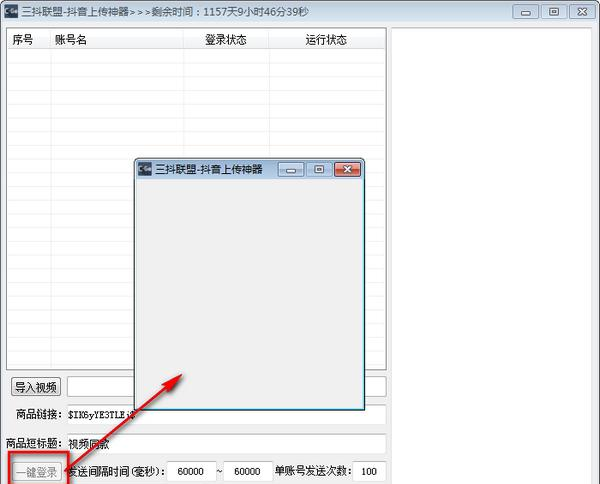
Task: Close the main 三抖联盟 window
Action: tap(582, 12)
